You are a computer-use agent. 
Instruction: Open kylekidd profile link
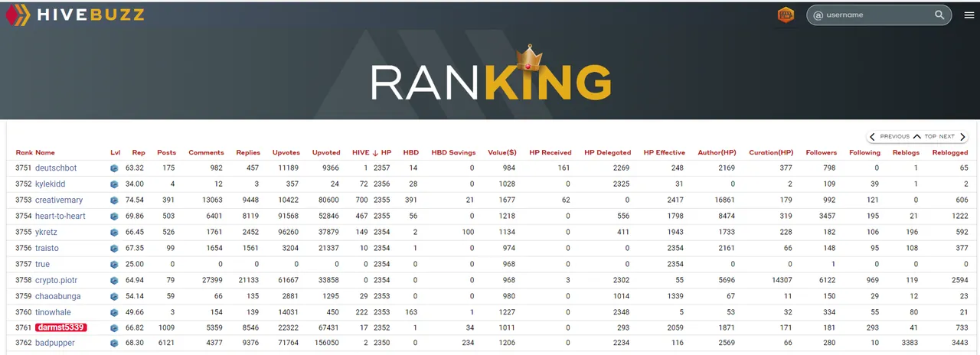click(x=51, y=184)
